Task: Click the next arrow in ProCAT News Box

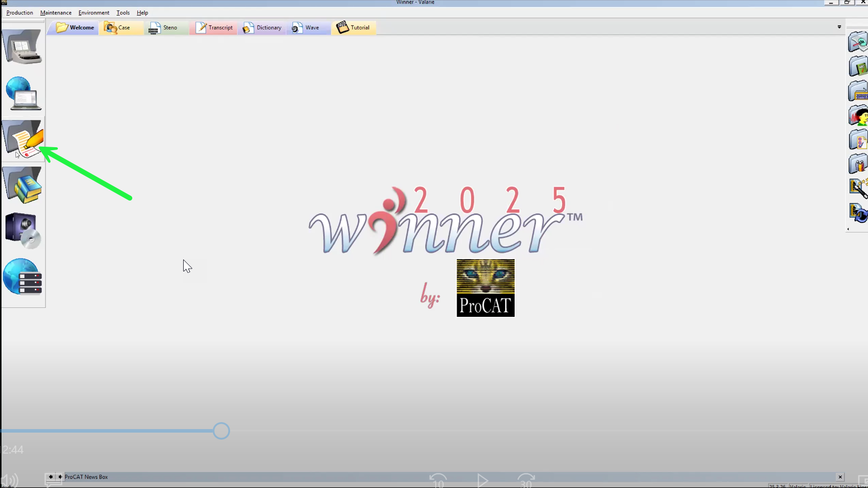Action: click(60, 477)
